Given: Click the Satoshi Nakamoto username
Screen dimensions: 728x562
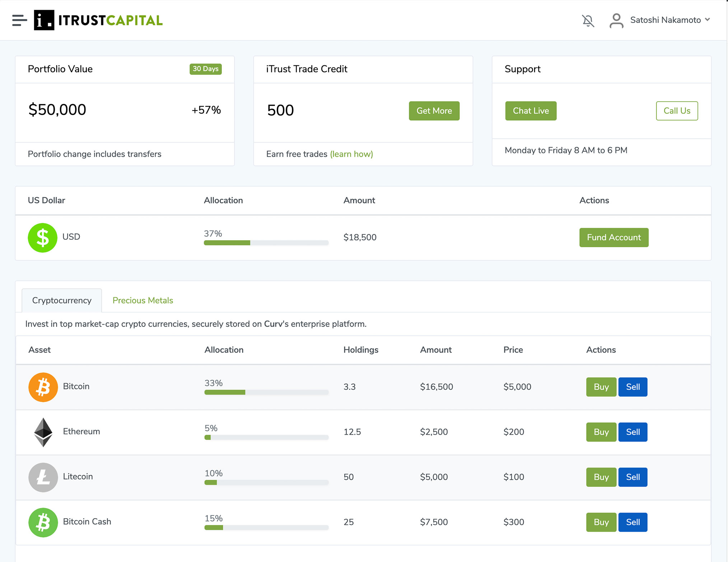Looking at the screenshot, I should tap(666, 20).
